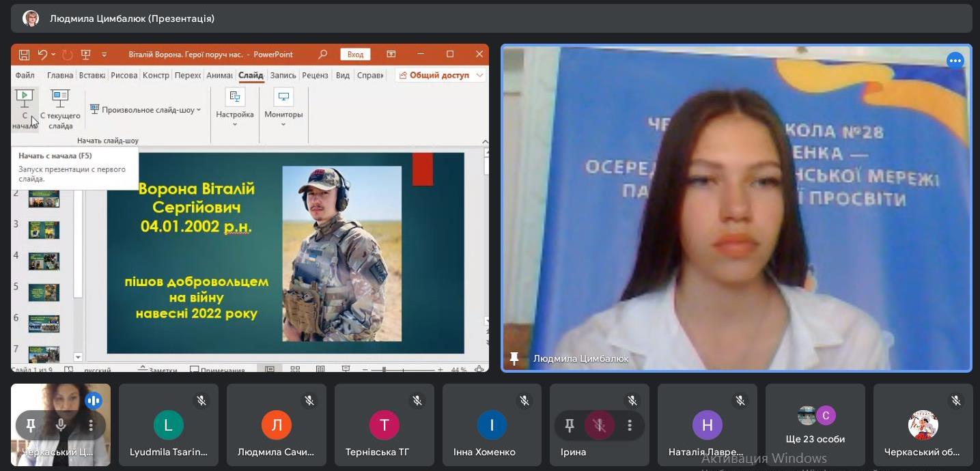This screenshot has height=471, width=980.
Task: Click the PowerPoint save icon
Action: pyautogui.click(x=25, y=55)
